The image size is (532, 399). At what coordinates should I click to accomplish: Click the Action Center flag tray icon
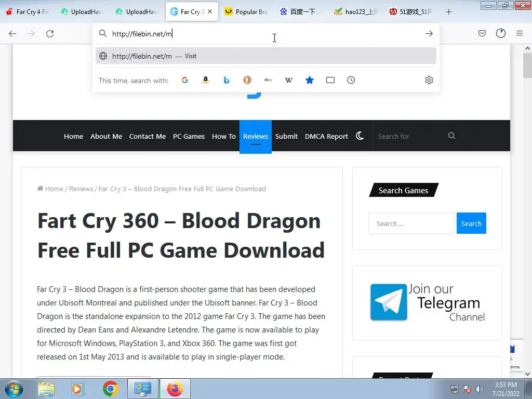(467, 389)
